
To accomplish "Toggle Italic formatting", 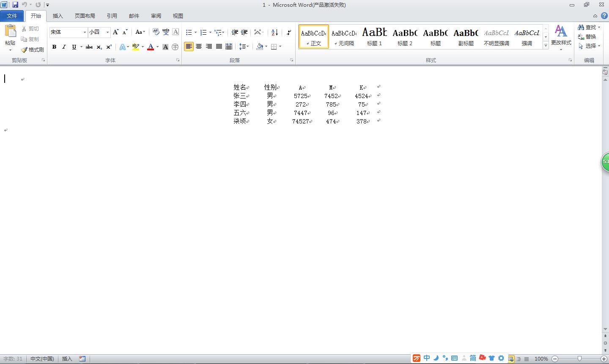I will click(x=64, y=47).
